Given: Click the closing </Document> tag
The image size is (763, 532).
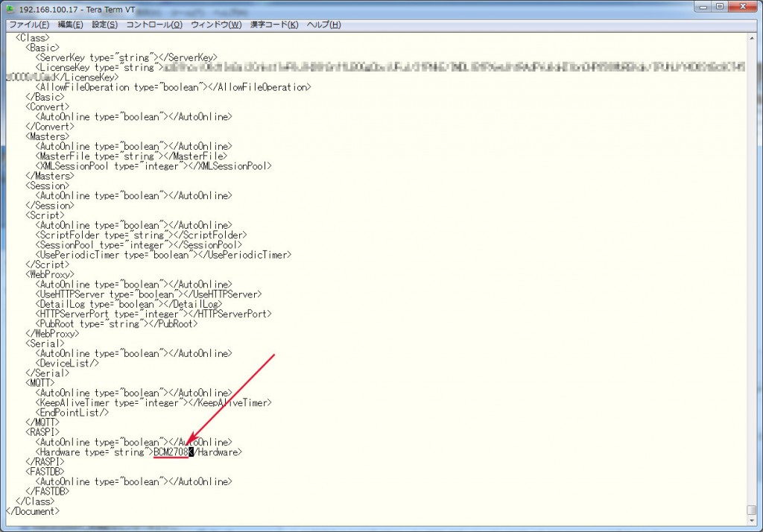Looking at the screenshot, I should point(33,511).
